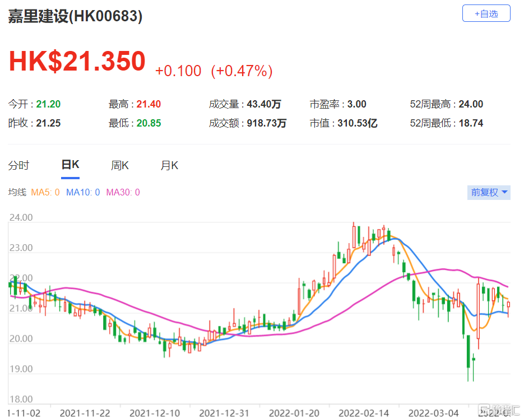The height and width of the screenshot is (420, 524).
Task: Switch to the 分时 intraday tab
Action: pos(18,165)
